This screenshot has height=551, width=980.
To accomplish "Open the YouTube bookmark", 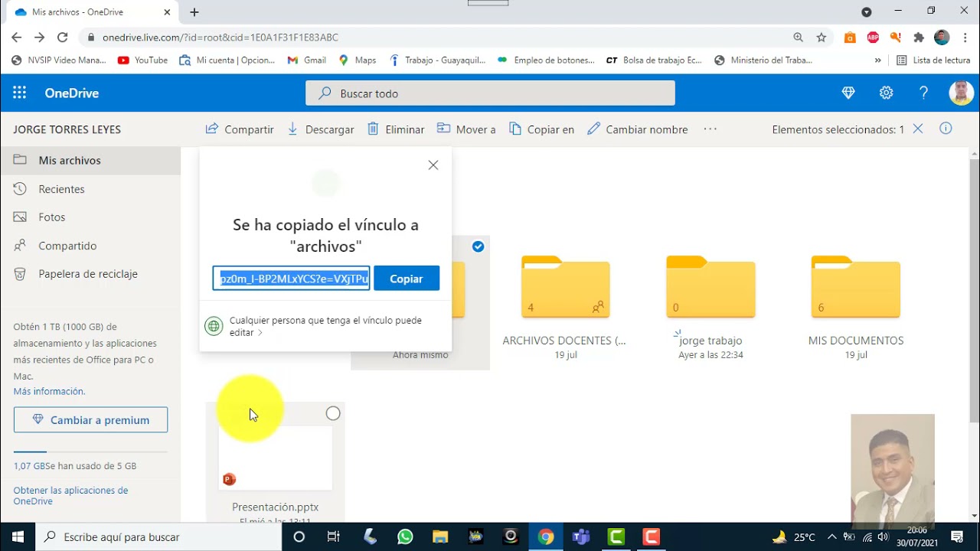I will 143,60.
